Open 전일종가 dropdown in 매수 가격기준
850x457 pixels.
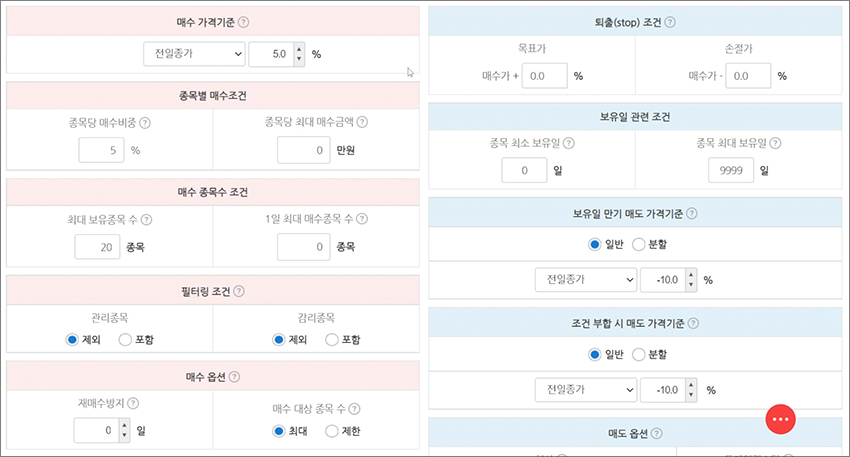click(x=194, y=54)
